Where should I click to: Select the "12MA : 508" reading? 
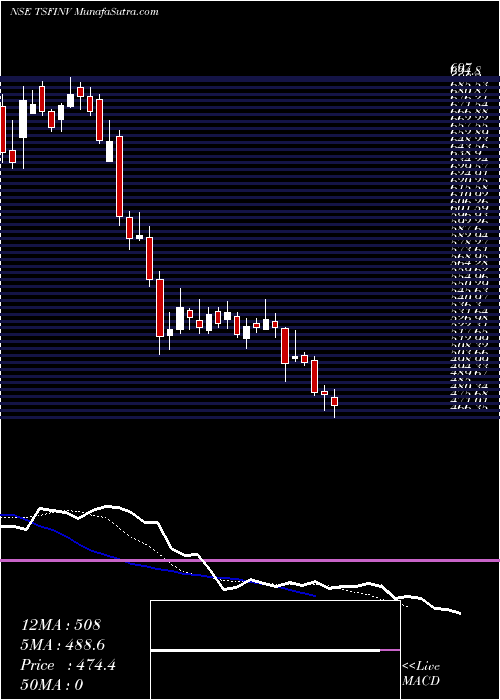[x=61, y=625]
